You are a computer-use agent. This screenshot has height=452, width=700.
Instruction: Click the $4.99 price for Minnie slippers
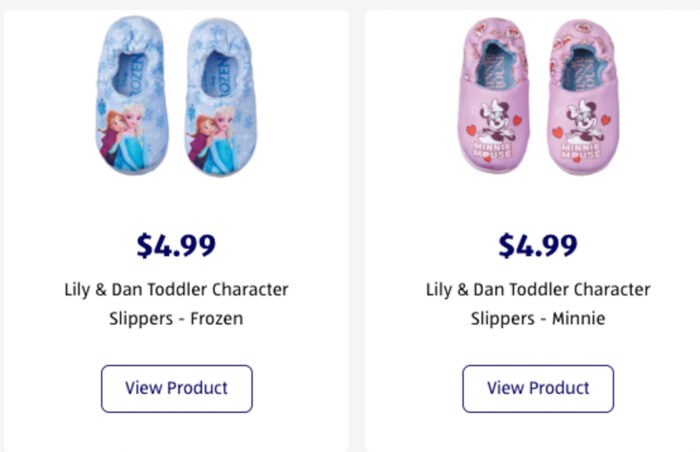[x=538, y=245]
